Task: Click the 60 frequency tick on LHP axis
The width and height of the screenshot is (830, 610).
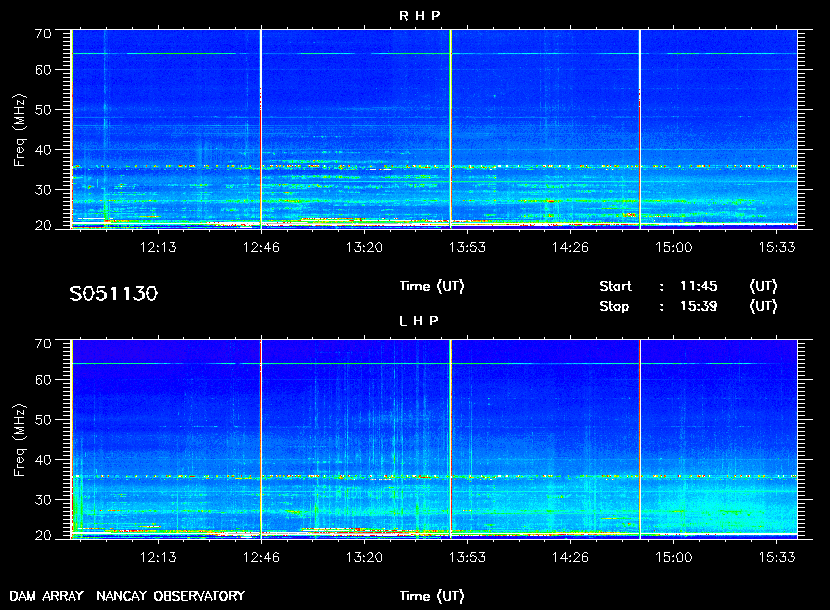Action: (x=43, y=380)
